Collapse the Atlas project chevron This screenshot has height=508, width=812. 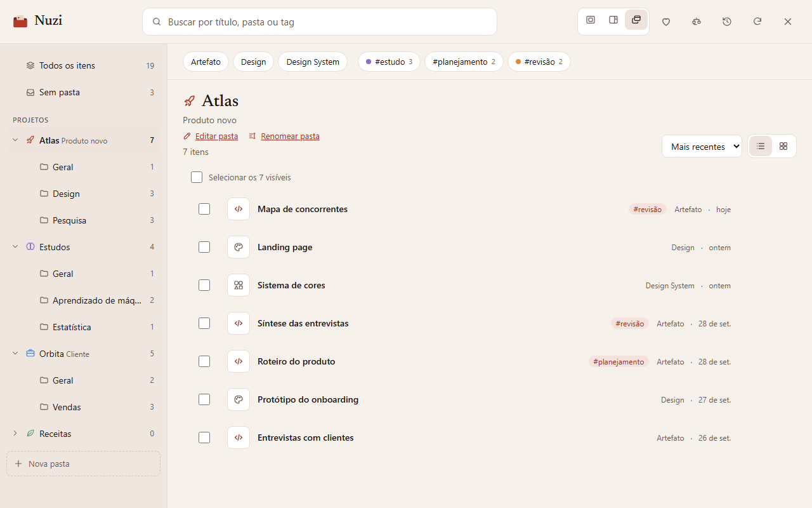pyautogui.click(x=15, y=140)
